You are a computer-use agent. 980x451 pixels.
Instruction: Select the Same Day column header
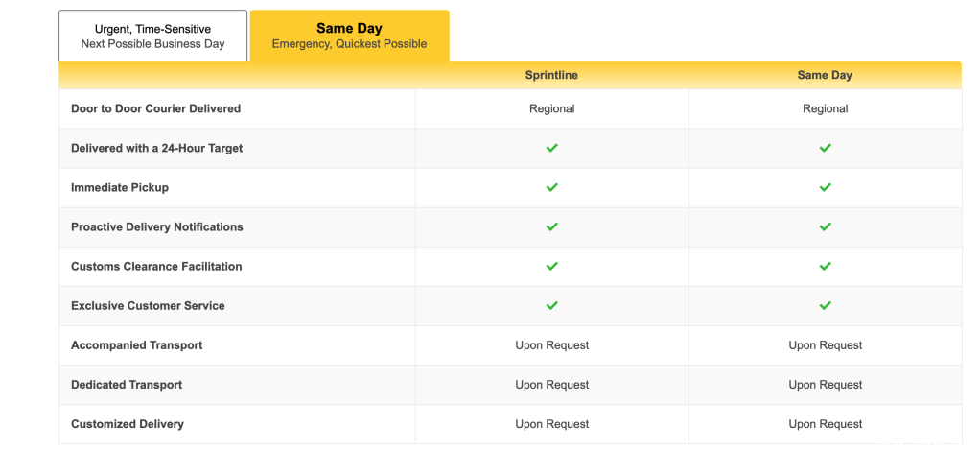(825, 75)
